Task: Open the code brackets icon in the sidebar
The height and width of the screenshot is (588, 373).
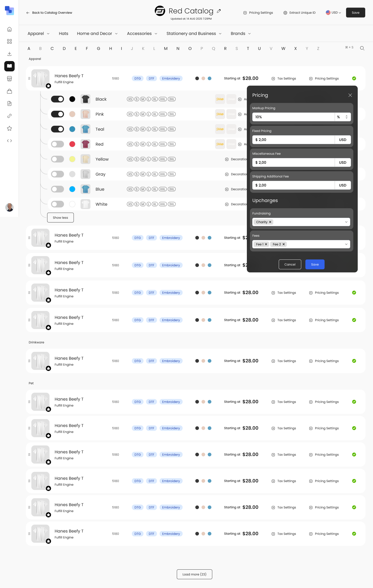Action: (x=9, y=141)
